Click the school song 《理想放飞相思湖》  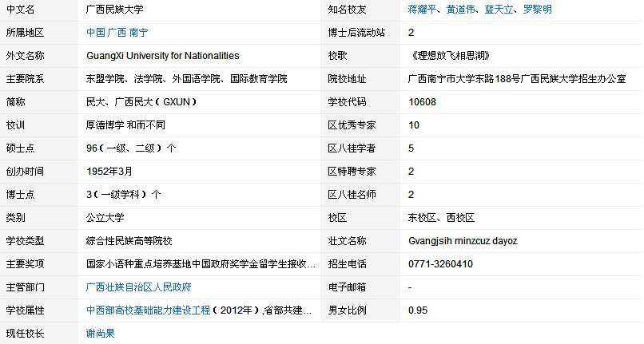pos(449,55)
